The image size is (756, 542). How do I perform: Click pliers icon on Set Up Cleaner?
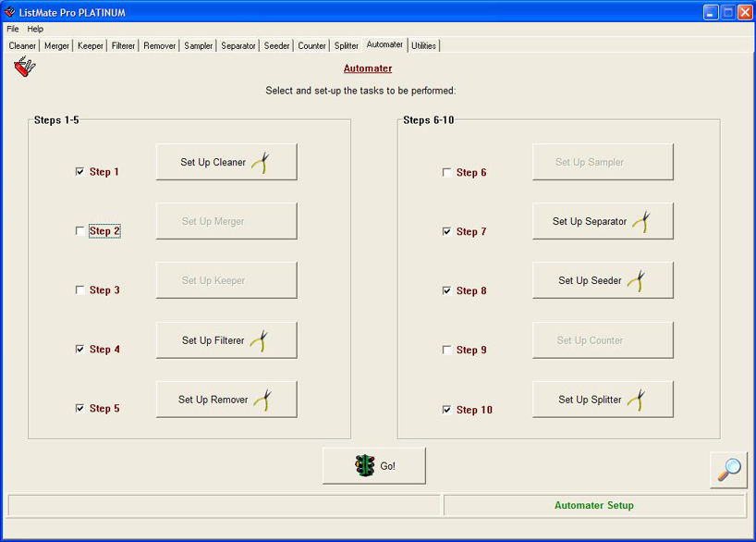click(260, 163)
